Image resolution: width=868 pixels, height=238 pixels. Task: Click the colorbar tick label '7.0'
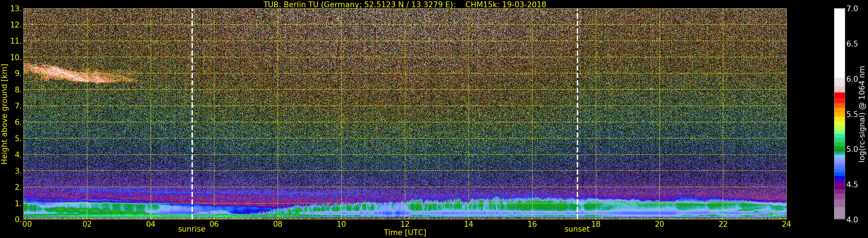852,9
